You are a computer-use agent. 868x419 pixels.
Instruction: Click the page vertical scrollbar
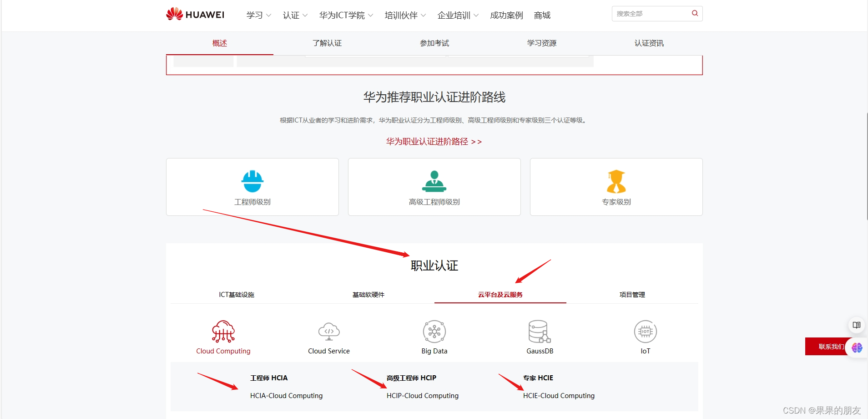click(867, 166)
